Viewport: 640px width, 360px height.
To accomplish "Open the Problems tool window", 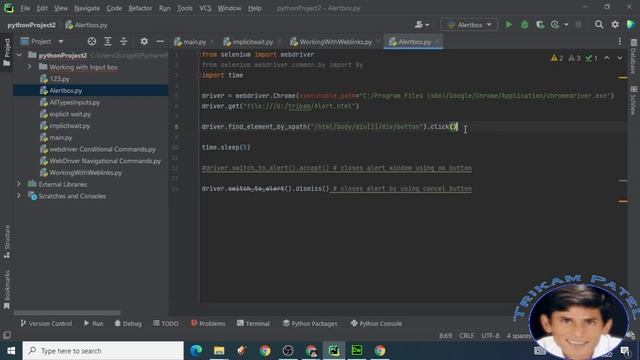I will 208,324.
